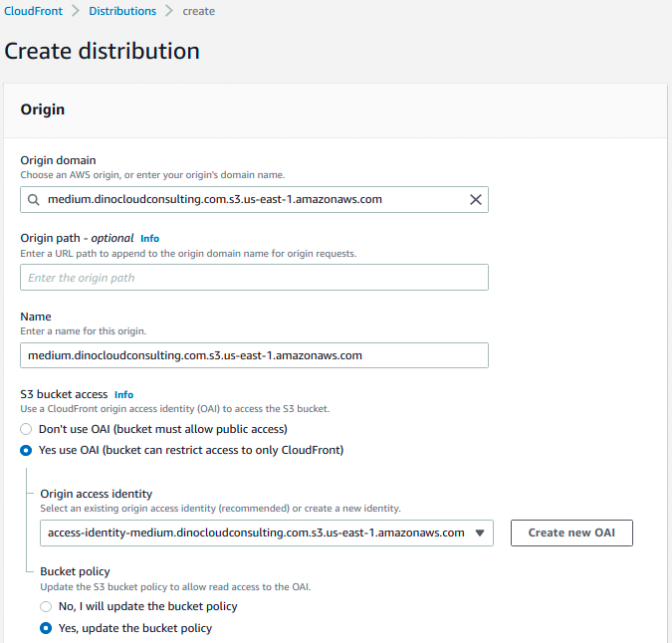This screenshot has width=672, height=643.
Task: Clear the Origin domain field with the X icon
Action: click(x=476, y=200)
